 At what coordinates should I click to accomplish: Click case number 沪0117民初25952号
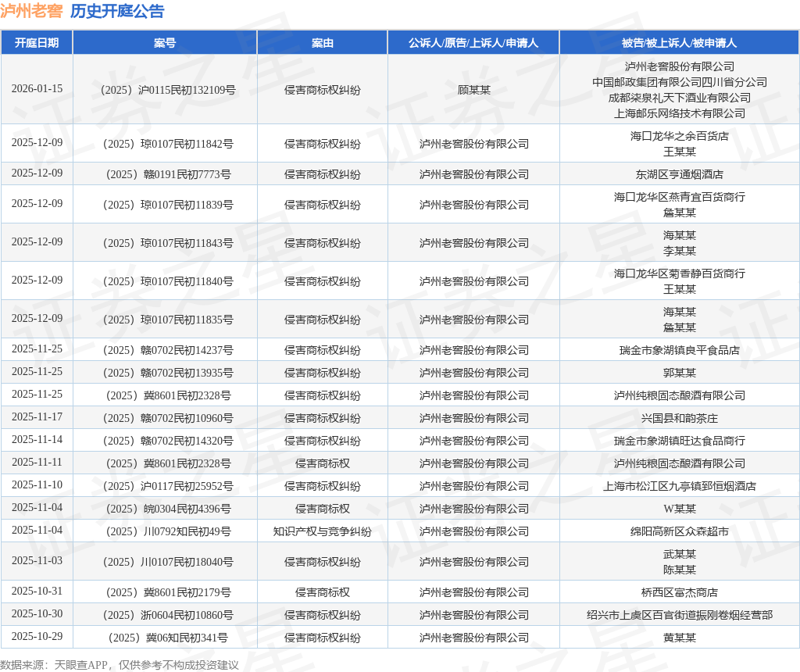168,486
